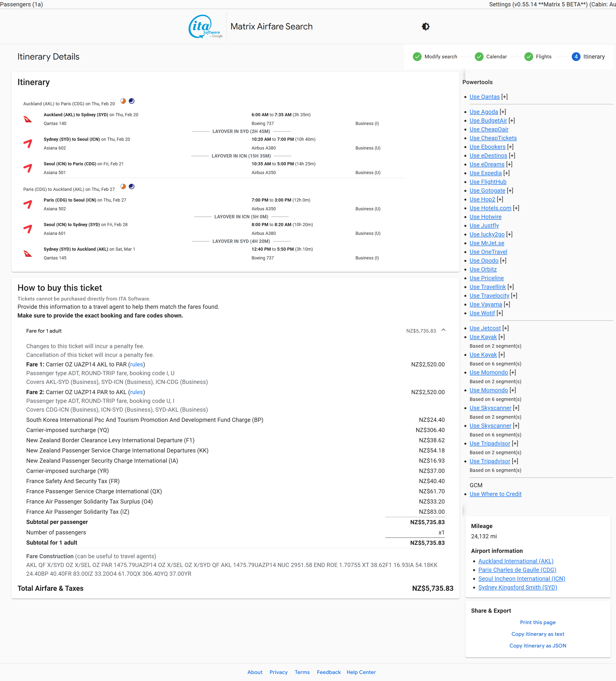Open Fare 1 rules link
Image resolution: width=616 pixels, height=681 pixels.
pyautogui.click(x=136, y=364)
